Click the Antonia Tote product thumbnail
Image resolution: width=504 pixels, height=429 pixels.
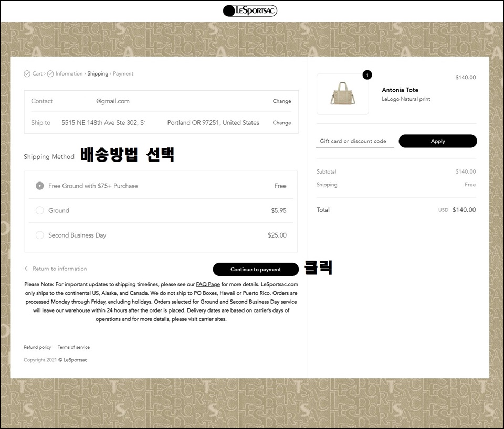[343, 94]
